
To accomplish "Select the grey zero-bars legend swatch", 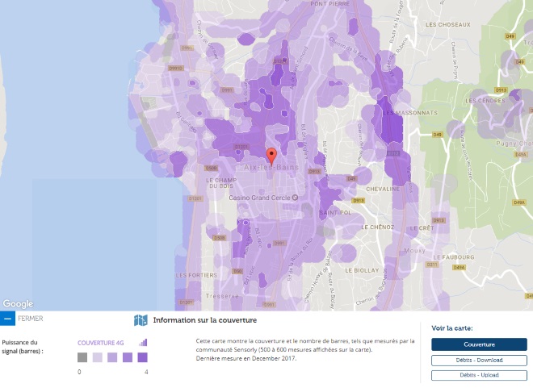I will click(82, 357).
